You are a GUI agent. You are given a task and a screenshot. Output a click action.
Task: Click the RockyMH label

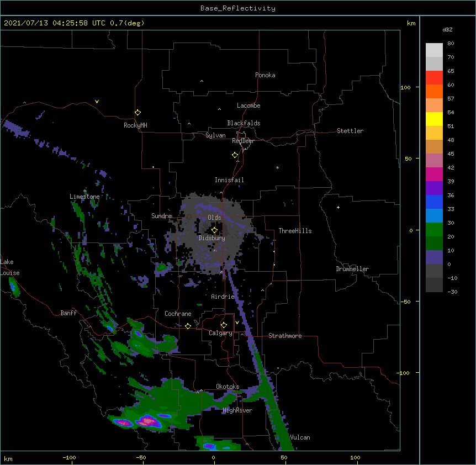[135, 125]
